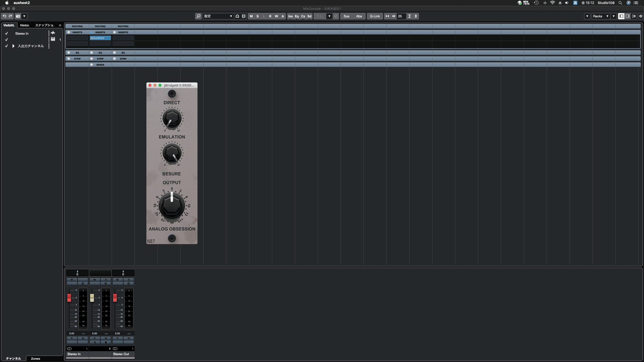
Task: Click the Undo arrow in the toolbar
Action: click(x=4, y=16)
